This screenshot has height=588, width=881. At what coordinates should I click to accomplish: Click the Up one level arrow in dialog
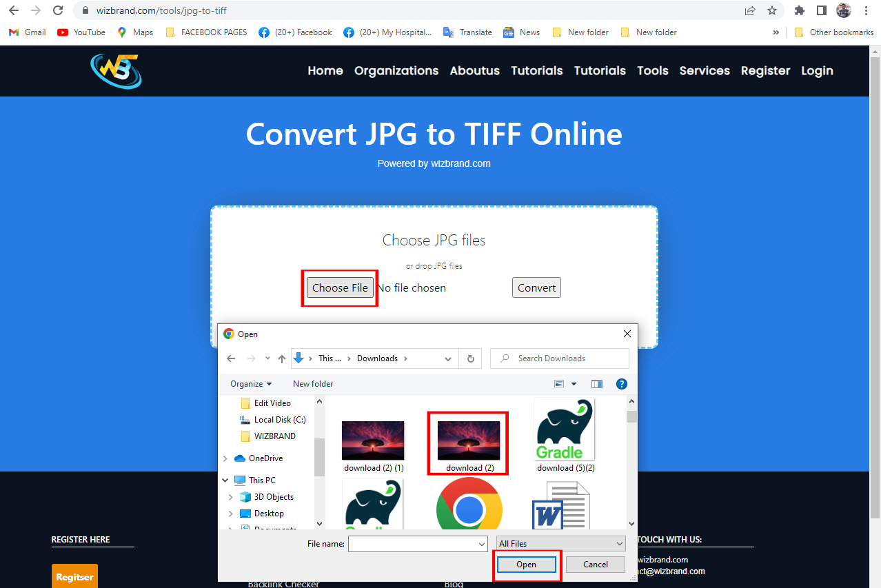[x=281, y=358]
